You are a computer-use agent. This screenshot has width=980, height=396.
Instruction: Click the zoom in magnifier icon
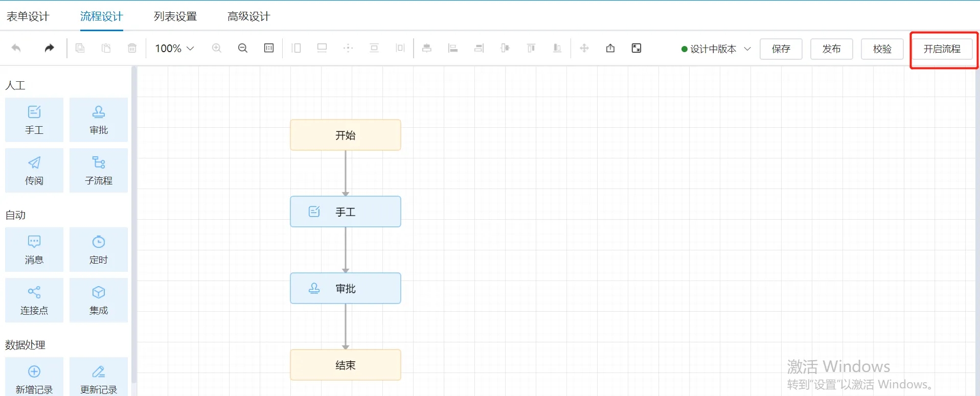tap(217, 48)
